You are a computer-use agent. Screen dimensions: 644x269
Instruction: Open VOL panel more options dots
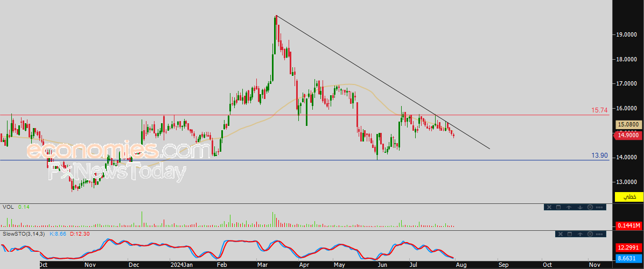[x=600, y=207]
